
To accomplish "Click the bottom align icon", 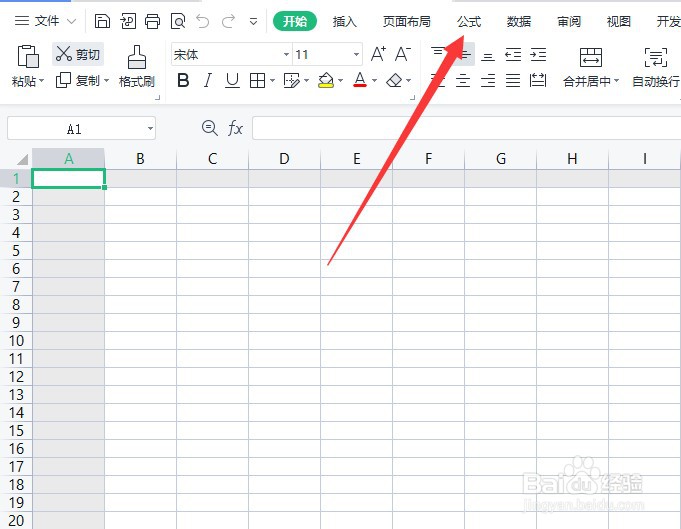I will pyautogui.click(x=488, y=55).
